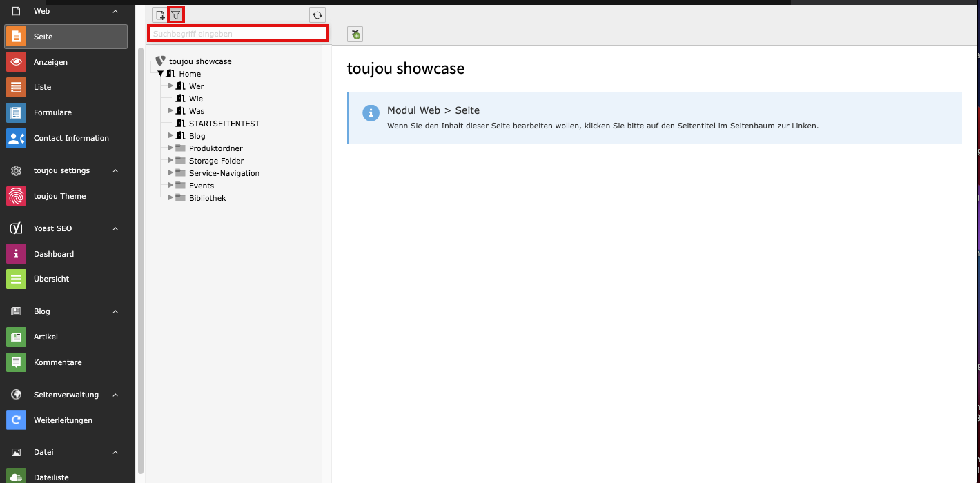Open the Anzeigen module
Viewport: 980px width, 483px height.
pos(50,62)
